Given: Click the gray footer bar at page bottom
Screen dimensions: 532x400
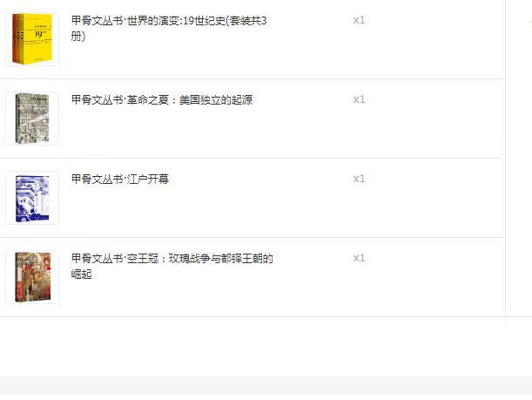Looking at the screenshot, I should pos(266,385).
